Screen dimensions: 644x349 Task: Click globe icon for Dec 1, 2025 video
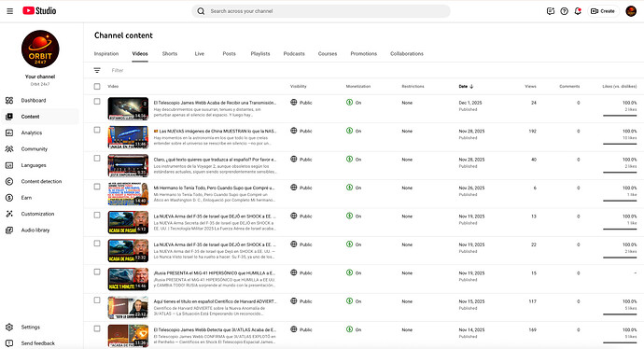[294, 103]
